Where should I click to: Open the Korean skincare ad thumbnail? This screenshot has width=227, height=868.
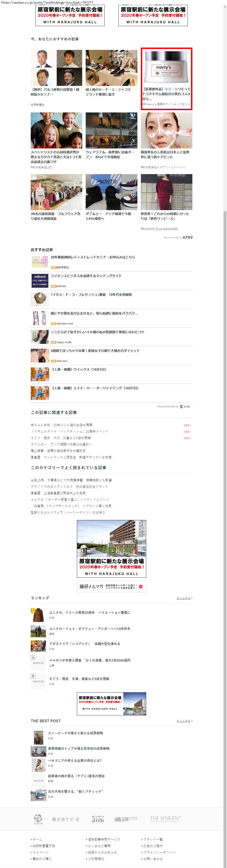166,130
